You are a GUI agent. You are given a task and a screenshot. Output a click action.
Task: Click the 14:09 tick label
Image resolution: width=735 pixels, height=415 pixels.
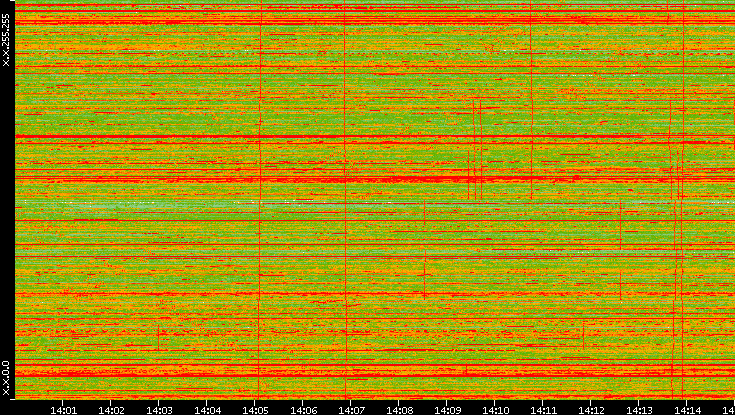pos(447,410)
